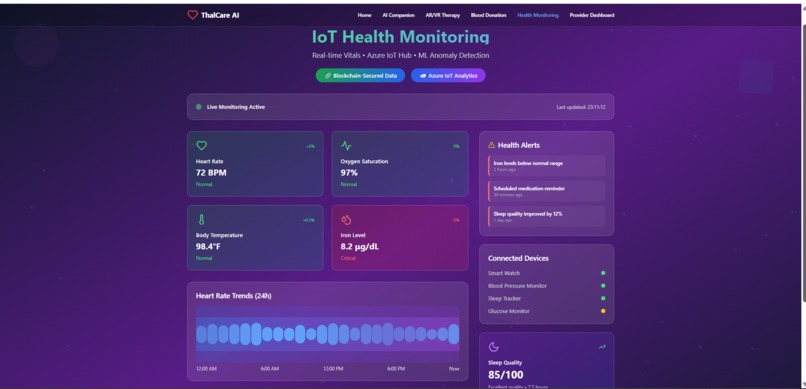806x389 pixels.
Task: Open the Iron levels below normal range alert
Action: (x=546, y=165)
